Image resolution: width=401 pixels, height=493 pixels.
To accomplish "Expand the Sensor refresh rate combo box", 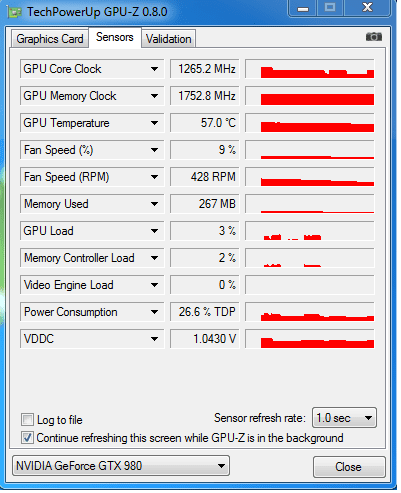I will pyautogui.click(x=344, y=418).
